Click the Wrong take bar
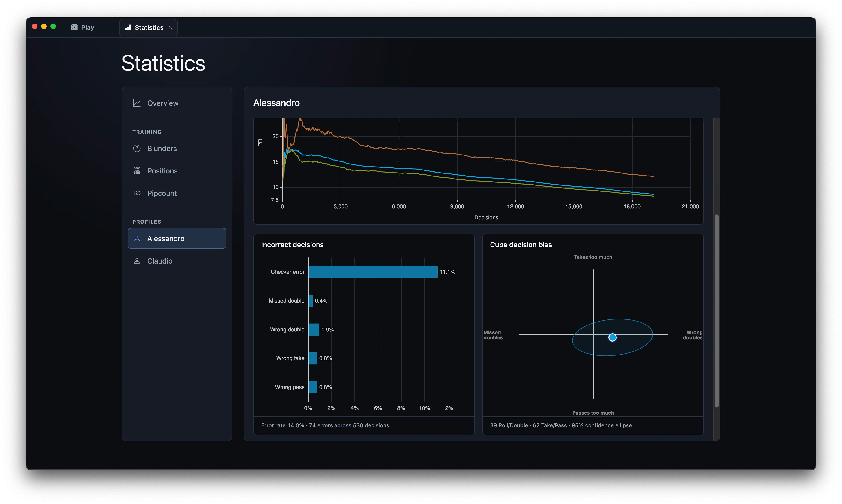The width and height of the screenshot is (842, 504). click(313, 358)
